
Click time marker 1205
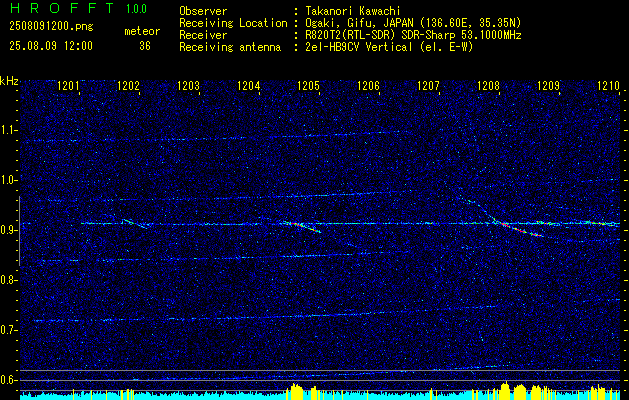coord(308,86)
